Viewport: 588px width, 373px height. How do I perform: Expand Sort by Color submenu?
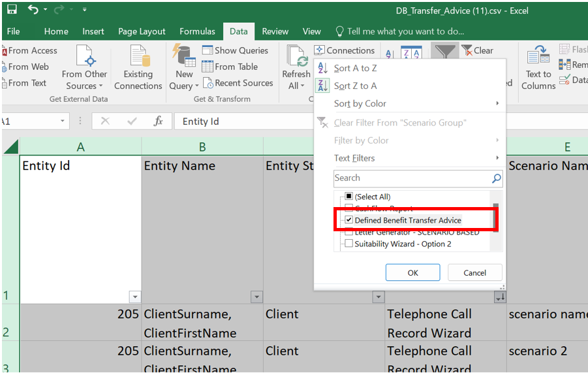[409, 104]
